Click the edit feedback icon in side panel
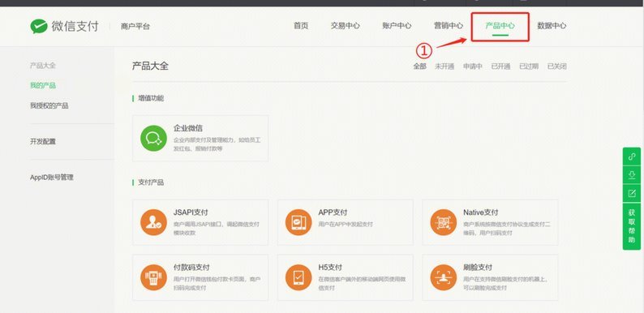This screenshot has width=644, height=313. tap(632, 194)
